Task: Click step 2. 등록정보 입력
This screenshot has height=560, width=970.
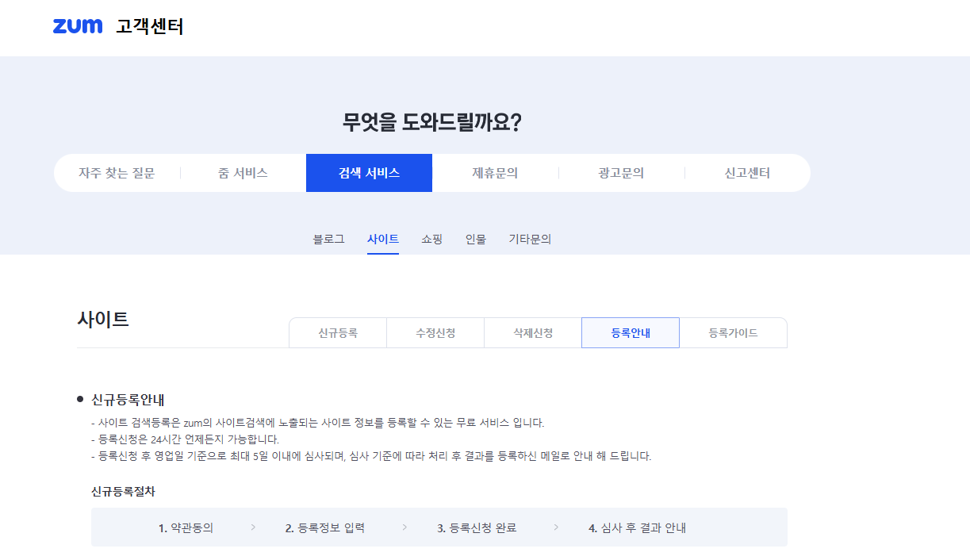Action: click(x=325, y=527)
